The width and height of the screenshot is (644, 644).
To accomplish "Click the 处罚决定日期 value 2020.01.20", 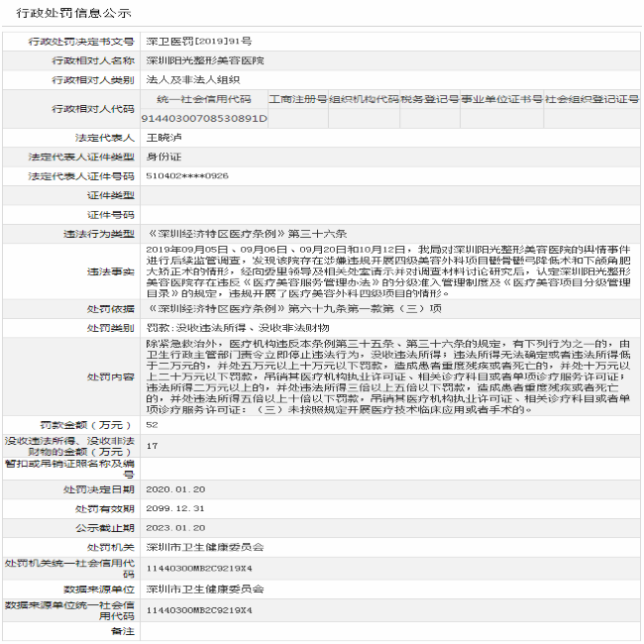I will [x=175, y=489].
